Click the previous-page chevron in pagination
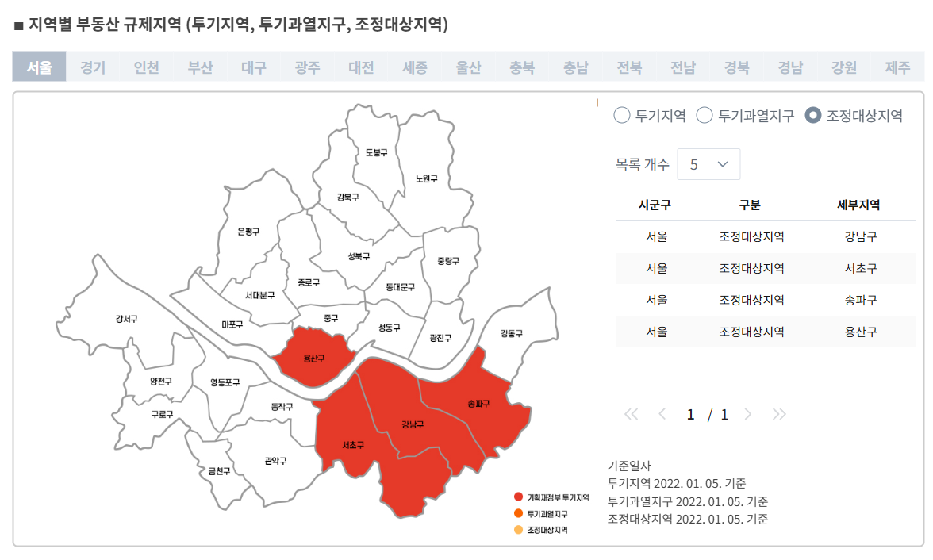Image resolution: width=933 pixels, height=560 pixels. click(663, 413)
